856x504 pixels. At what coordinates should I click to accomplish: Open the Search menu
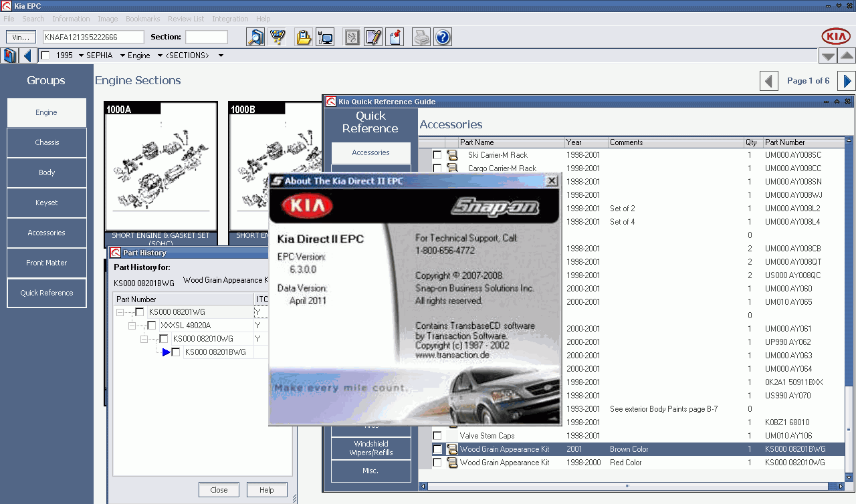click(x=33, y=19)
